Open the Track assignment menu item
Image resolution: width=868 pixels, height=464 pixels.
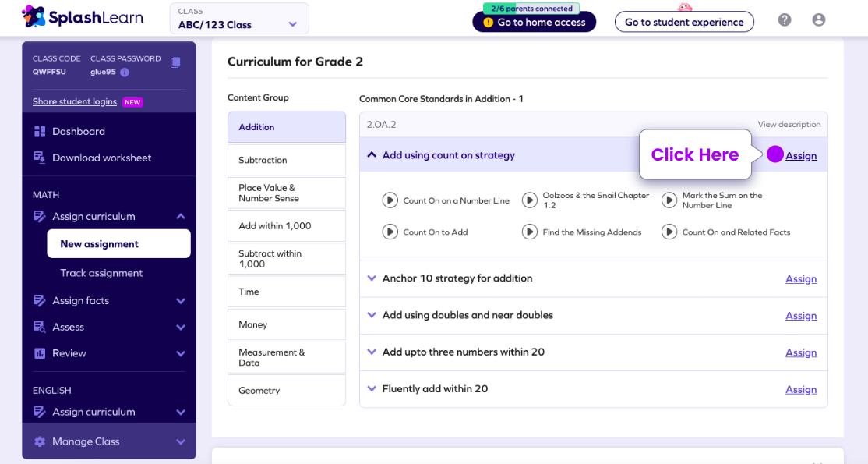coord(101,273)
